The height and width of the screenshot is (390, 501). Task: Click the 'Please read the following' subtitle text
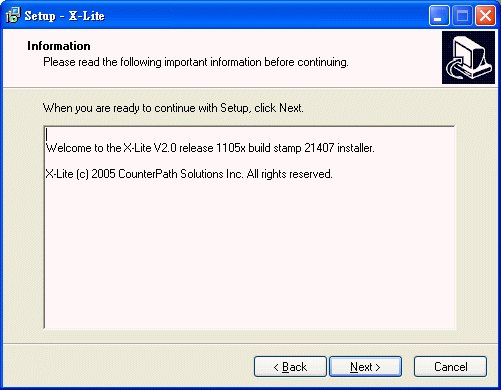click(196, 62)
